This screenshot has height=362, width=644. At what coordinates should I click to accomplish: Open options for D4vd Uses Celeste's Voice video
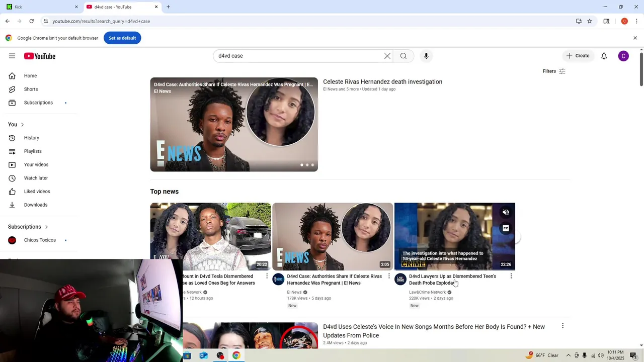coord(562,326)
